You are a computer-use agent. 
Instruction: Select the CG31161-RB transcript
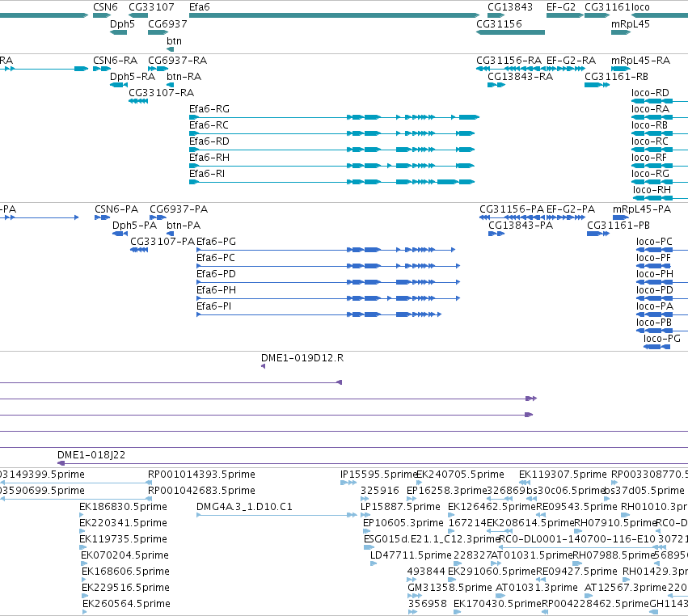(x=597, y=85)
